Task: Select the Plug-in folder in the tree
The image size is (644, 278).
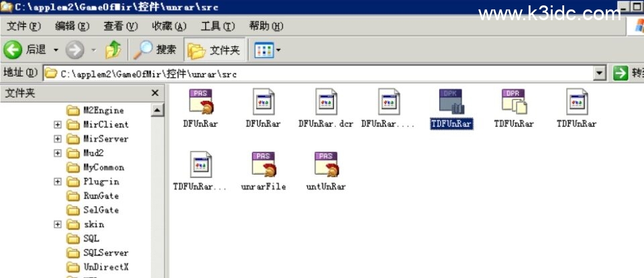Action: [93, 181]
